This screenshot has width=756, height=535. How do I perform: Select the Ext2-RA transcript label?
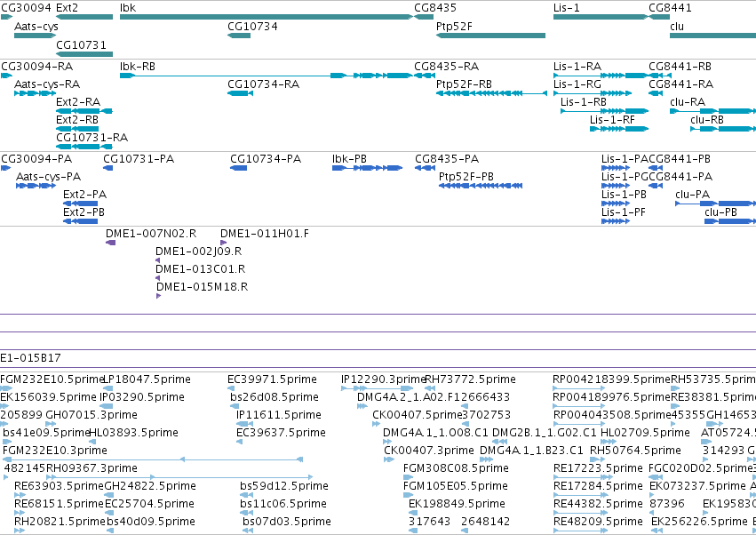coord(78,102)
